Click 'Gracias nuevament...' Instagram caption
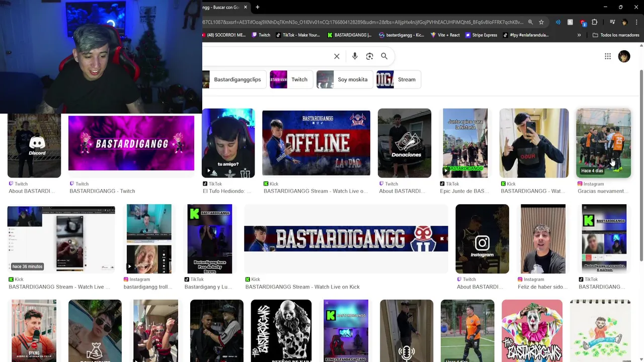 coord(603,191)
